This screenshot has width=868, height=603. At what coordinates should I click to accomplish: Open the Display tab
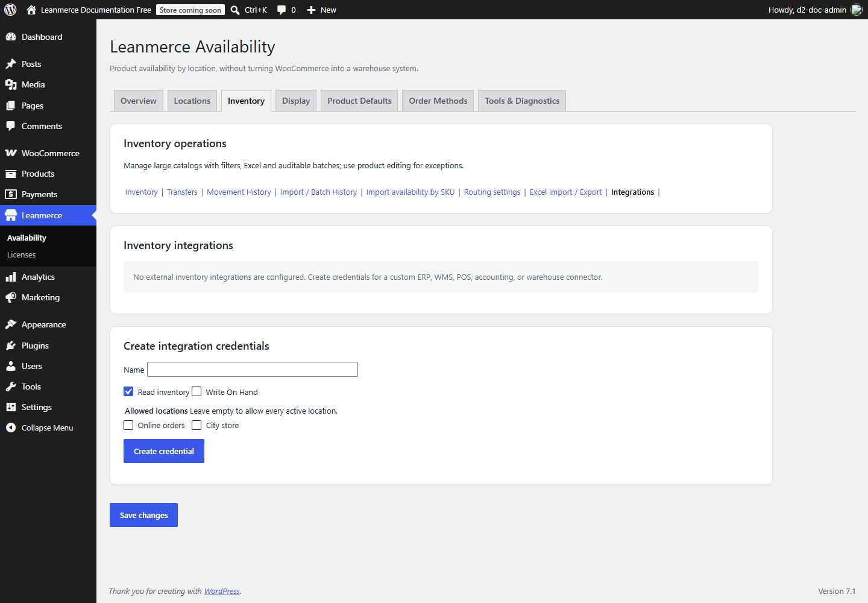(x=296, y=101)
